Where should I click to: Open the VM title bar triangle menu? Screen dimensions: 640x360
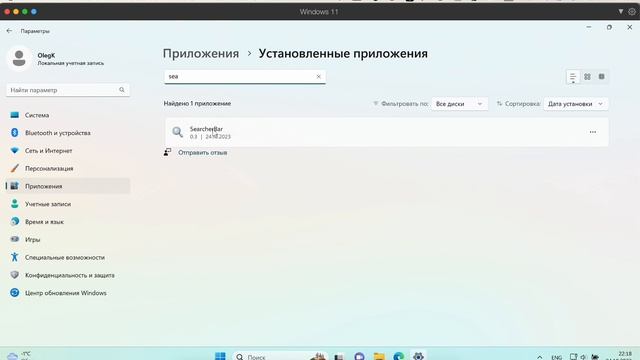point(620,12)
